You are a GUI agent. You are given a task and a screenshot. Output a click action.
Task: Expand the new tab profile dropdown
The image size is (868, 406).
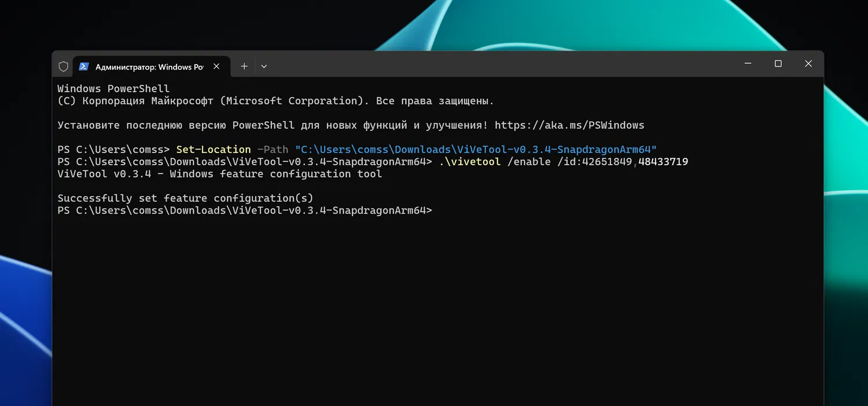pyautogui.click(x=264, y=67)
